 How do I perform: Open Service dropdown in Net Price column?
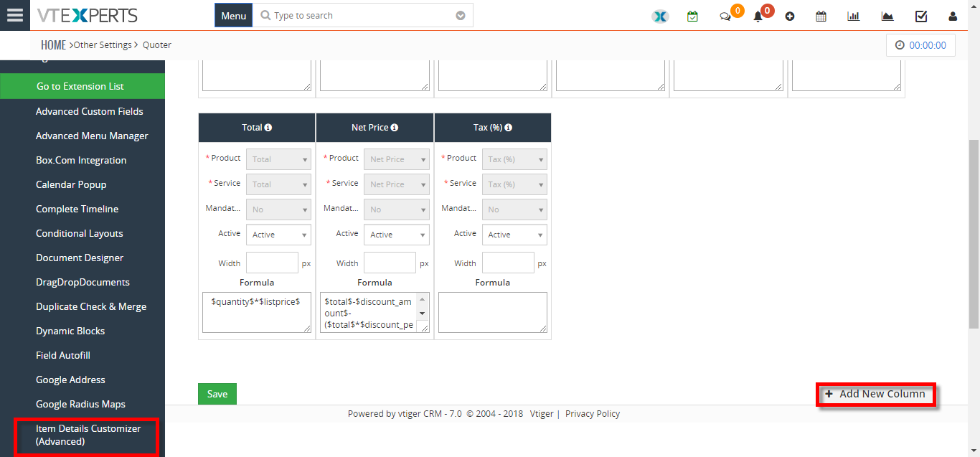click(396, 184)
